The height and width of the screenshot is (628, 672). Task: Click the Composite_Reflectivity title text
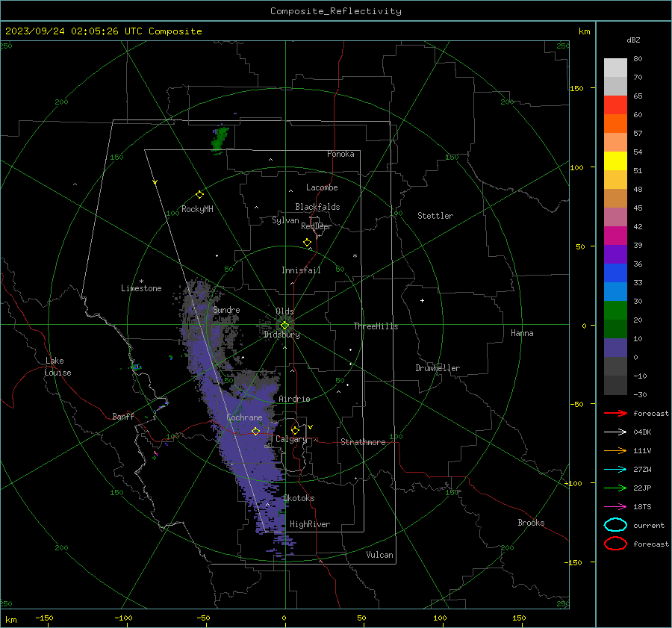(x=335, y=11)
